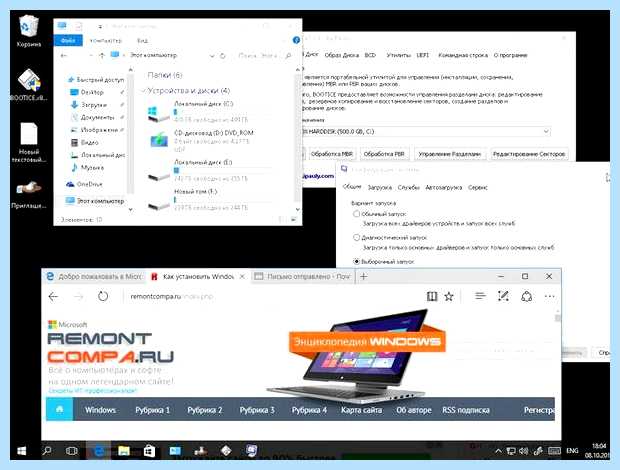Viewport: 620px width, 470px height.
Task: Click Обработка PBR button in BOOTICE
Action: [384, 154]
